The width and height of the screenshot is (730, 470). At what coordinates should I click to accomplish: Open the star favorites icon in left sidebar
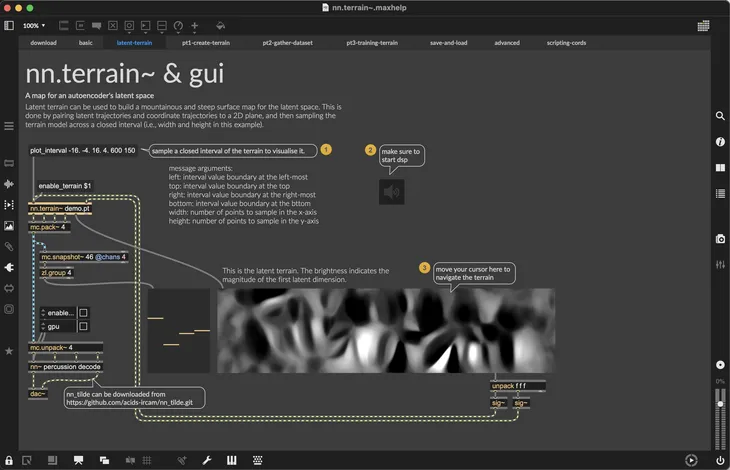9,351
